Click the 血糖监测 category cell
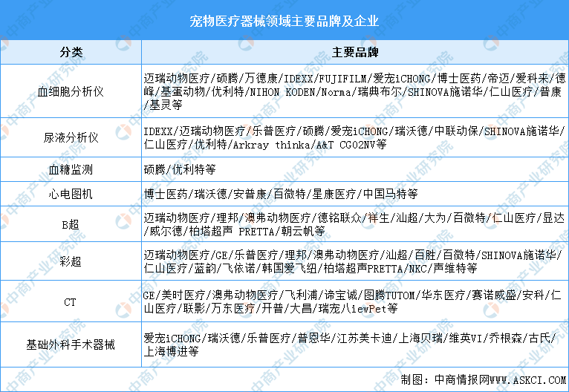 71,169
